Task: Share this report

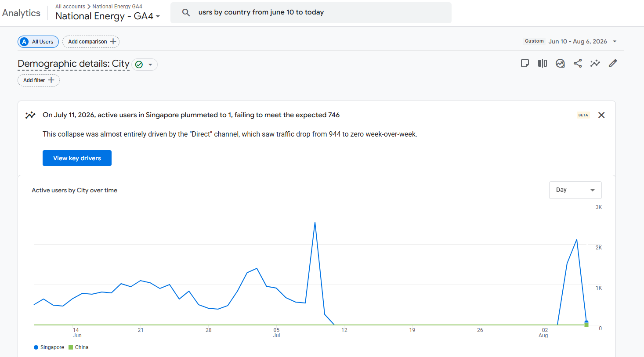Action: [x=578, y=63]
